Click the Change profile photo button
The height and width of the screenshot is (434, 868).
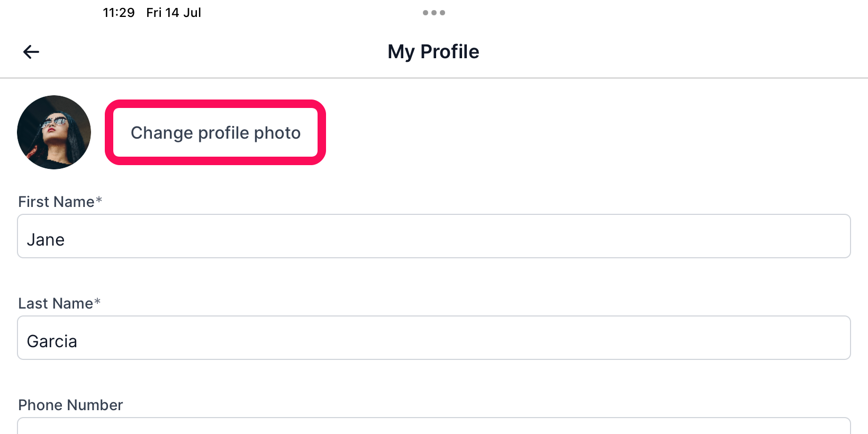point(215,132)
